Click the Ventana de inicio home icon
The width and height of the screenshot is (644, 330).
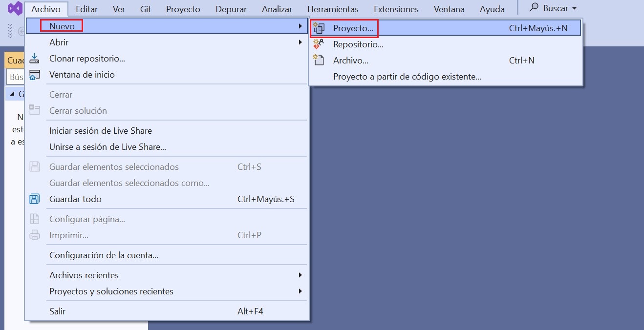click(x=34, y=75)
